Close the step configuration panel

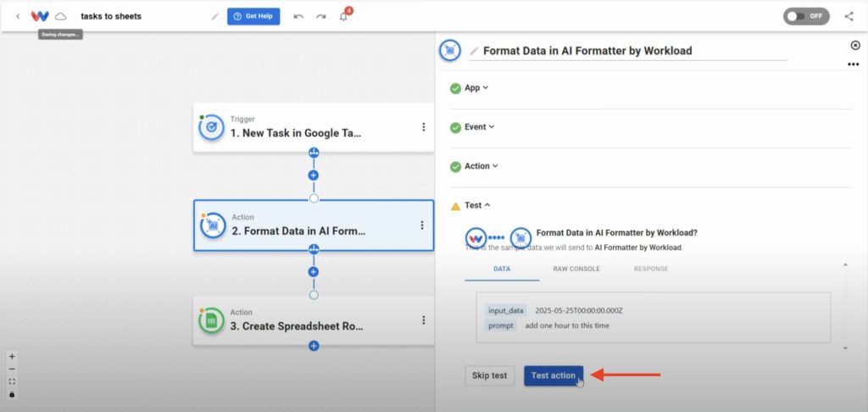[855, 46]
